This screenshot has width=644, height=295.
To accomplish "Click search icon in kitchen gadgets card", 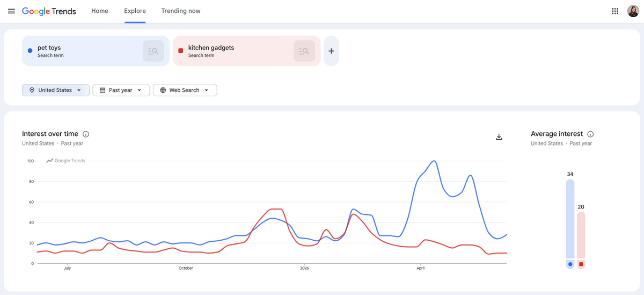I will pyautogui.click(x=304, y=51).
